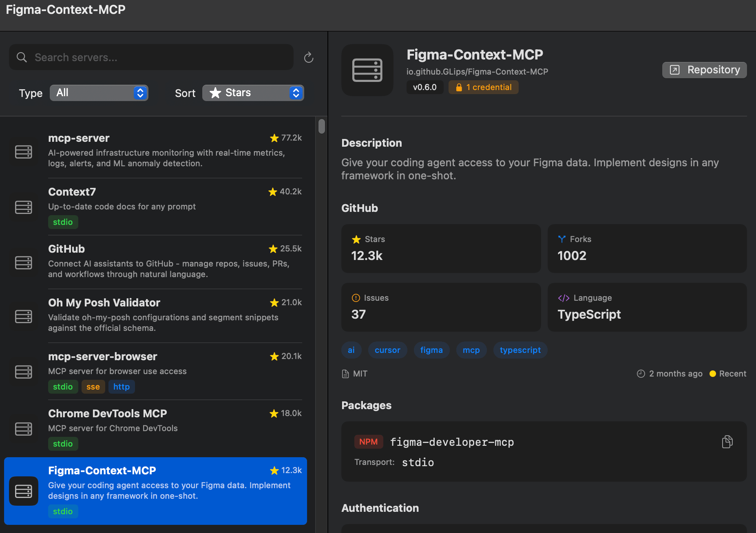Select the figma tag under GitHub stats
The image size is (756, 533).
[x=431, y=350]
